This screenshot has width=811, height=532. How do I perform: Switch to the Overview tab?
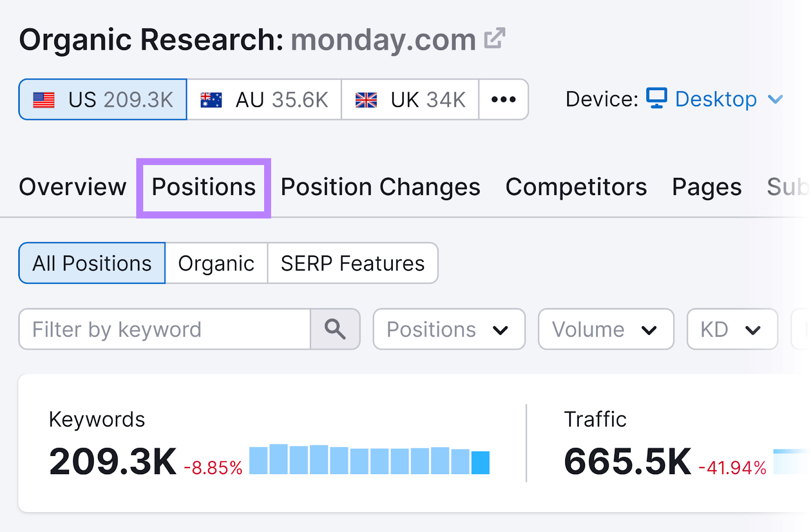coord(72,186)
